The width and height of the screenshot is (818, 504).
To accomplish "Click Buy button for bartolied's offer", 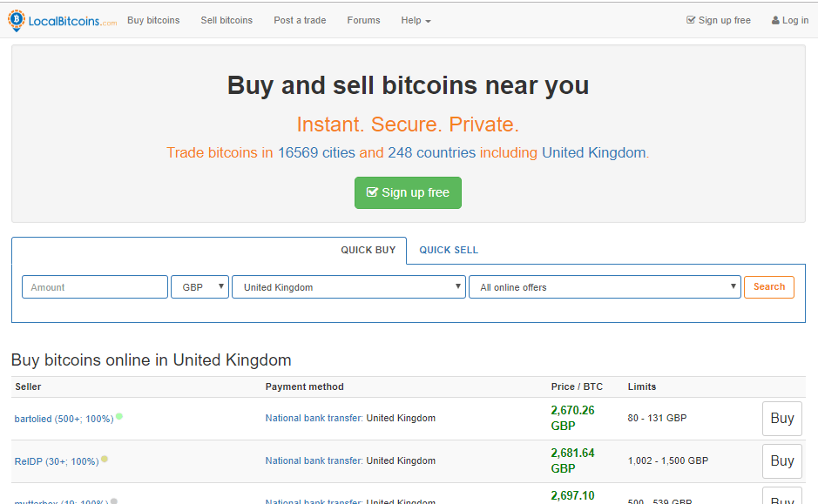I will coord(782,418).
